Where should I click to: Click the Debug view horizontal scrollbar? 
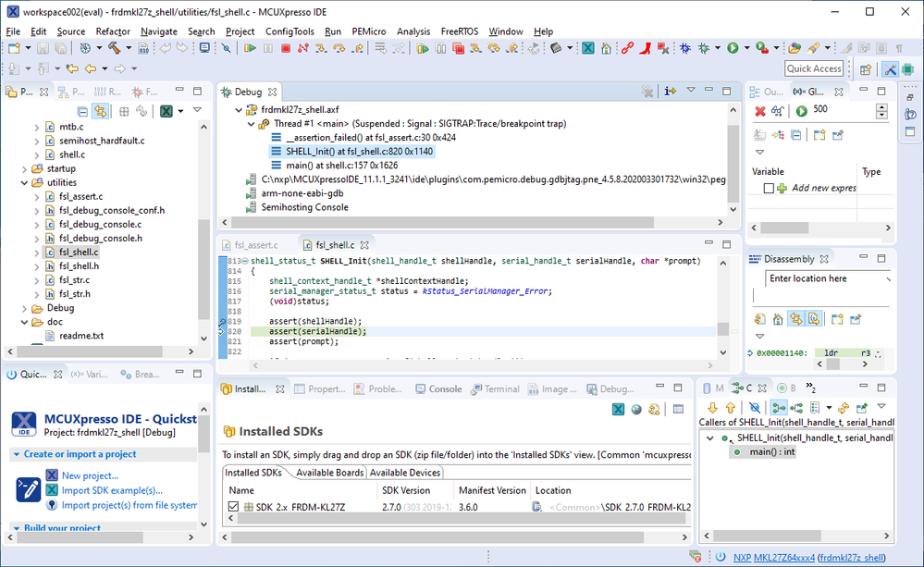[x=442, y=223]
